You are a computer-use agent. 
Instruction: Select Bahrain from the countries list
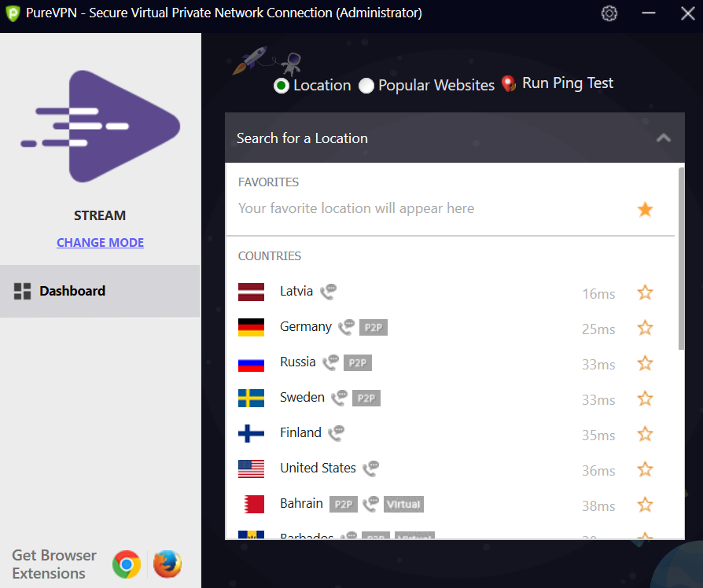450,505
